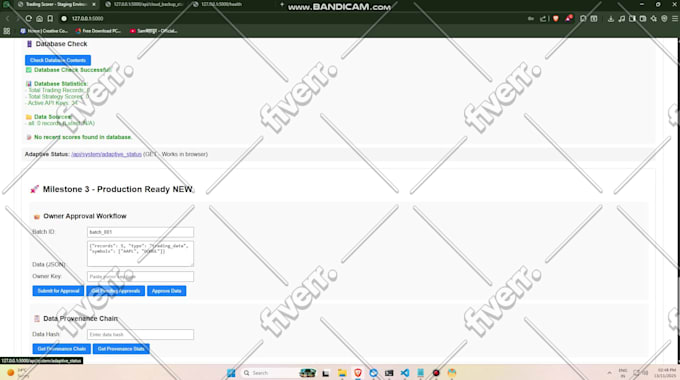The width and height of the screenshot is (680, 380).
Task: Open the terminal icon in taskbar
Action: (x=389, y=373)
